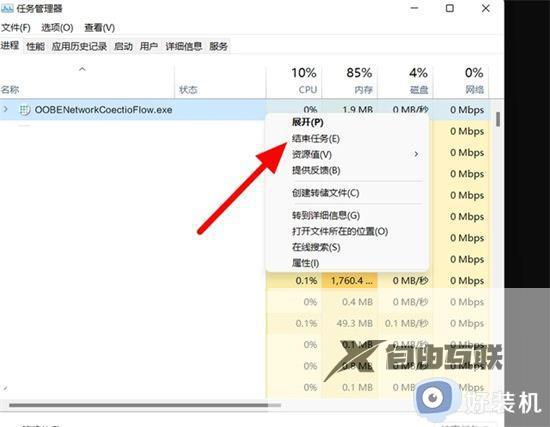Choose 结束任务(E) in context menu
550x427 pixels.
[x=316, y=139]
